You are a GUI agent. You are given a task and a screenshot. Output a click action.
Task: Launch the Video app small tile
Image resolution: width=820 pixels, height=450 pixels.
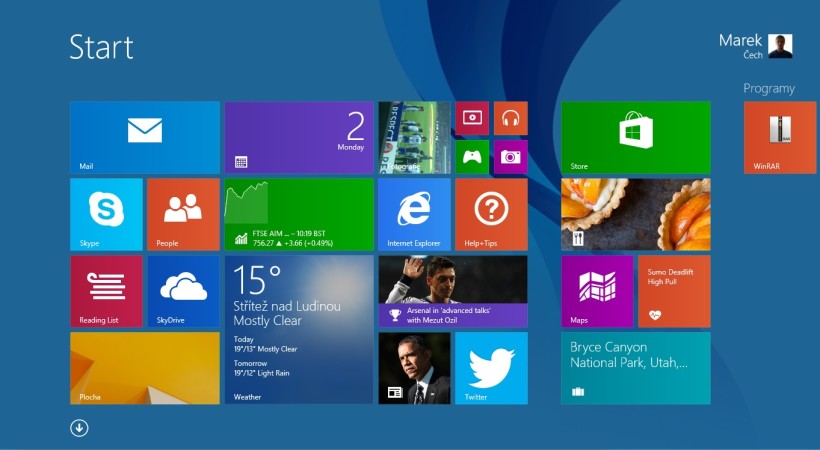[x=472, y=118]
